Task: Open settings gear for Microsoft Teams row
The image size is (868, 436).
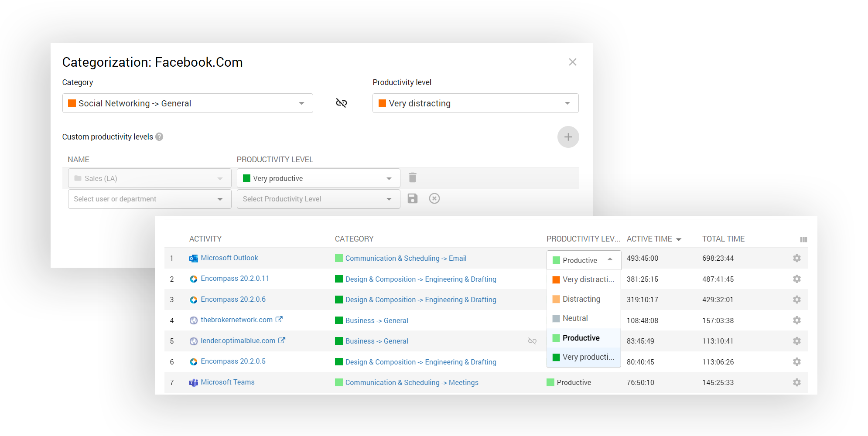Action: pos(796,382)
